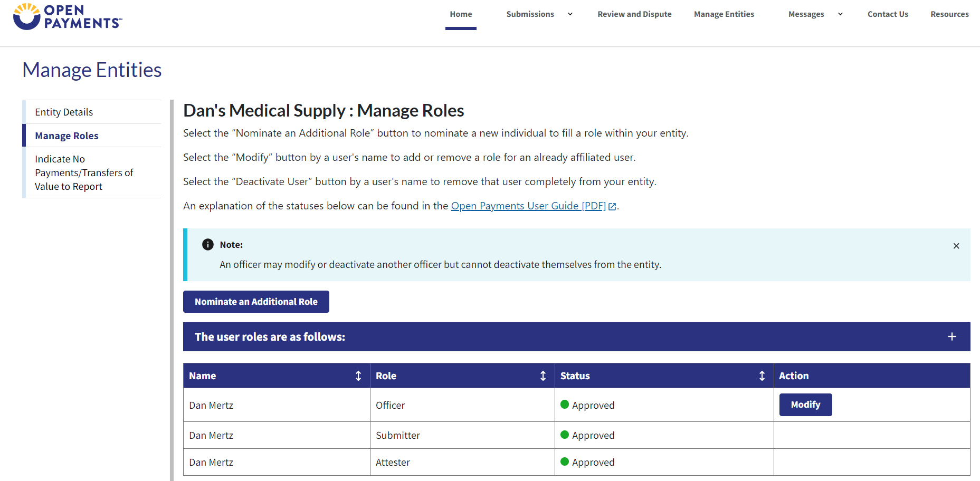This screenshot has height=481, width=980.
Task: Expand the Messages dropdown chevron
Action: 840,14
